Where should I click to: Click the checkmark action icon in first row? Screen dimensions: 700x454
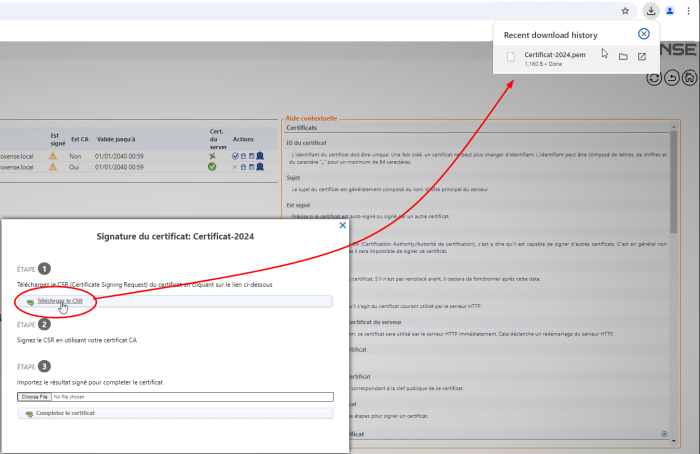pos(235,156)
